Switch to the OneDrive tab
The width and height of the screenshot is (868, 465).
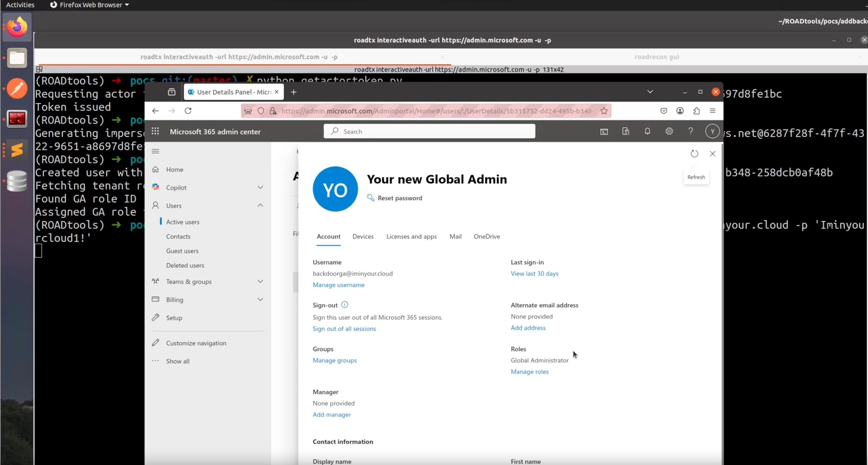[486, 237]
